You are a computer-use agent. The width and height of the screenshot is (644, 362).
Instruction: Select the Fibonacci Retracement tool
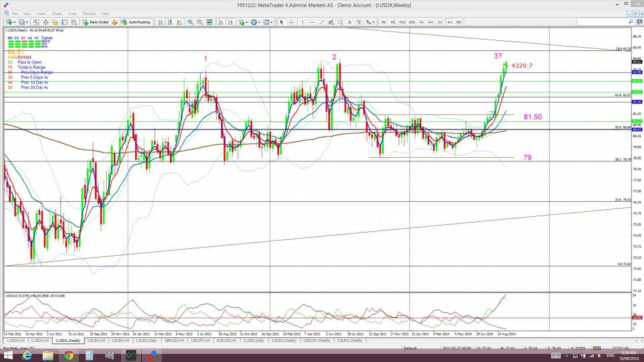click(x=340, y=22)
